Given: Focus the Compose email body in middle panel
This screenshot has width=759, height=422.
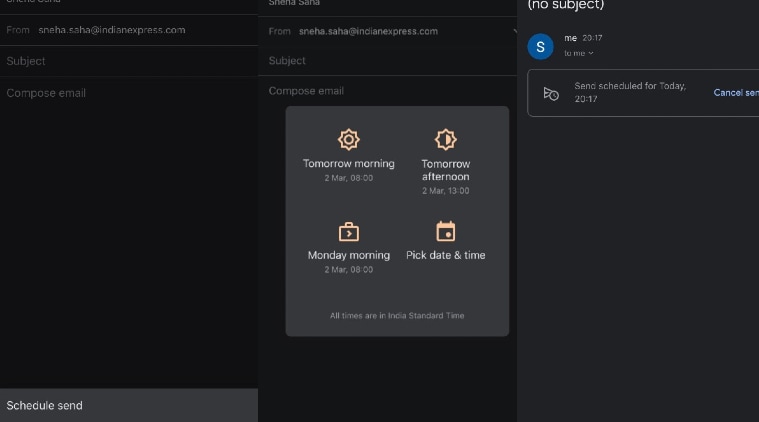Looking at the screenshot, I should [x=306, y=91].
